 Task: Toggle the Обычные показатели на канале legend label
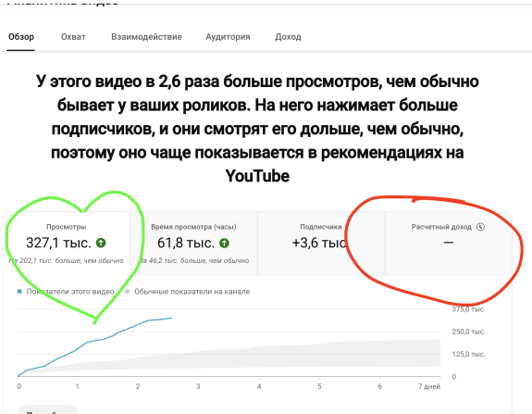point(192,292)
